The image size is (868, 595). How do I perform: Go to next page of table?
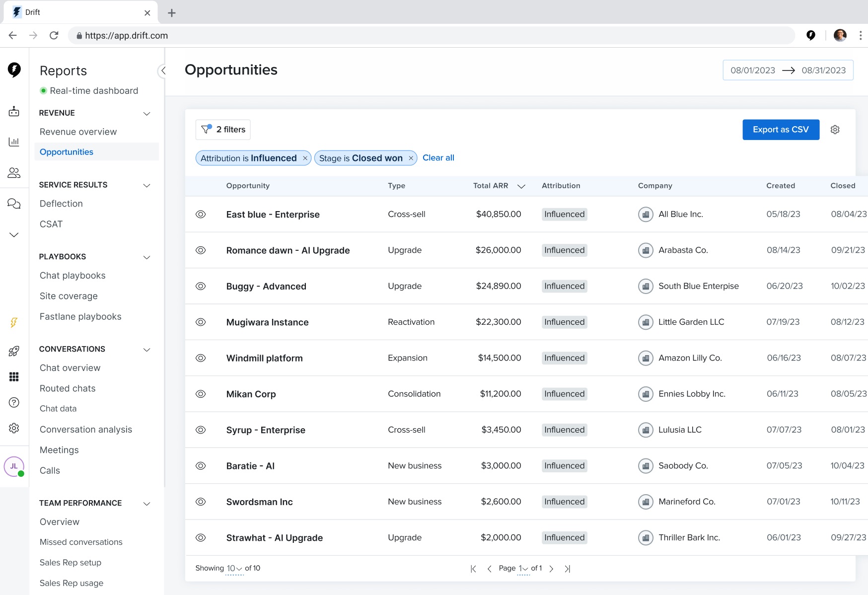coord(551,569)
